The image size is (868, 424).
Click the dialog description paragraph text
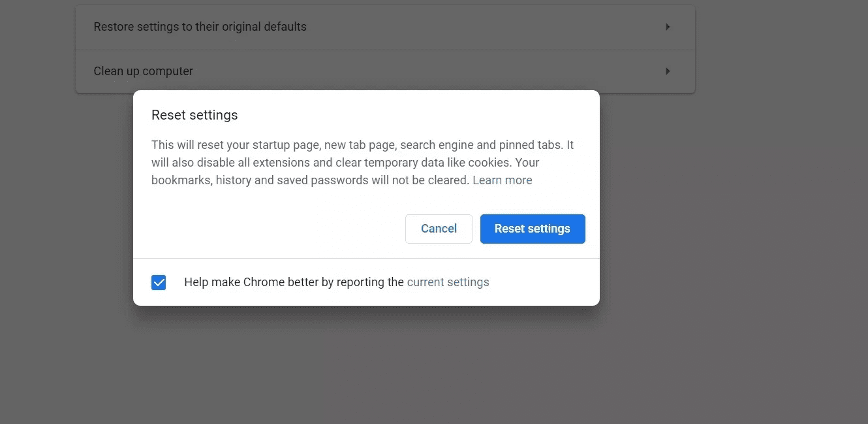(363, 163)
